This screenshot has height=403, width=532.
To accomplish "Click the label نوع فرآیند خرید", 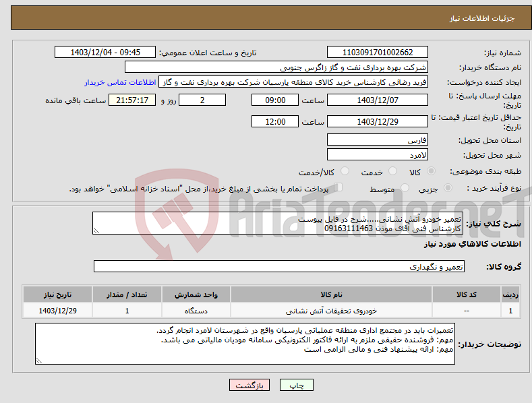I will (494, 188).
